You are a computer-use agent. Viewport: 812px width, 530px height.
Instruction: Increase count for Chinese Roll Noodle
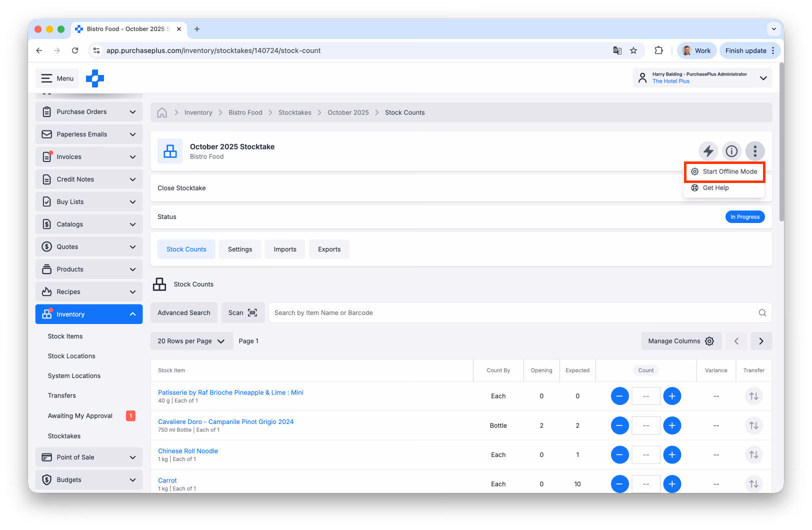click(672, 454)
